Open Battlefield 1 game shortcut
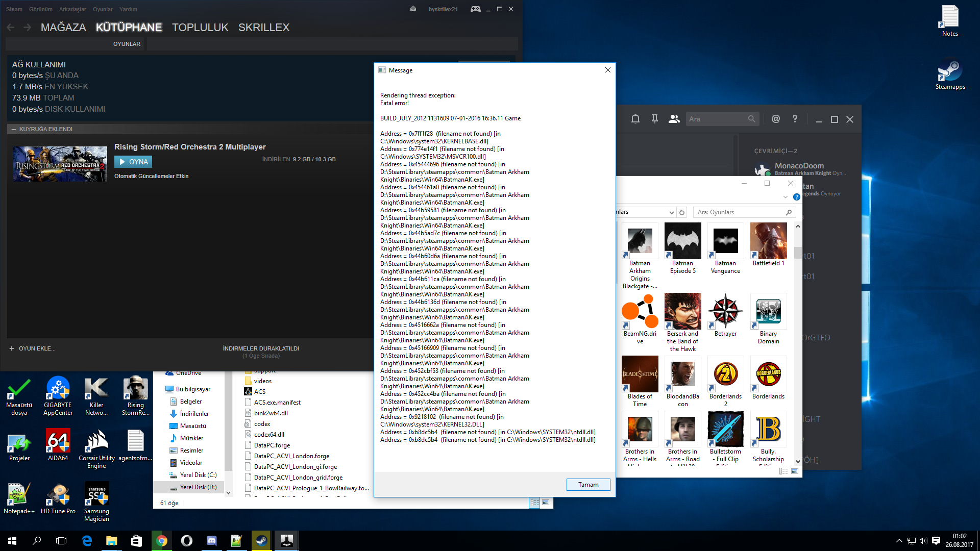 769,245
